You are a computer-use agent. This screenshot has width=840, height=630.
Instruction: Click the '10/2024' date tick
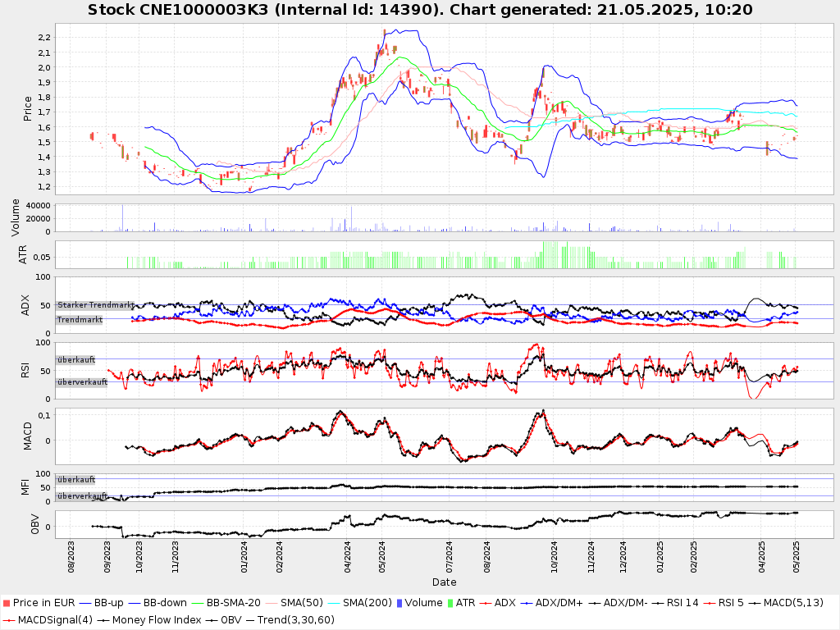pos(554,557)
